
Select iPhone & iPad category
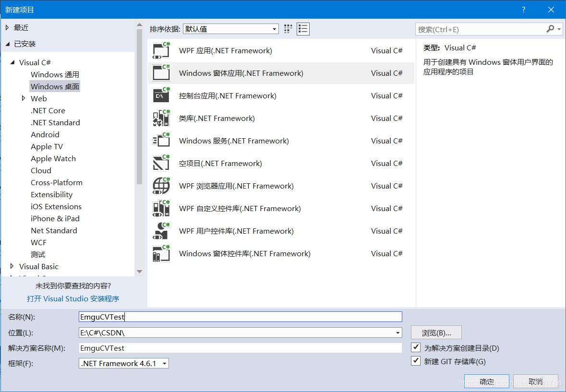click(55, 218)
